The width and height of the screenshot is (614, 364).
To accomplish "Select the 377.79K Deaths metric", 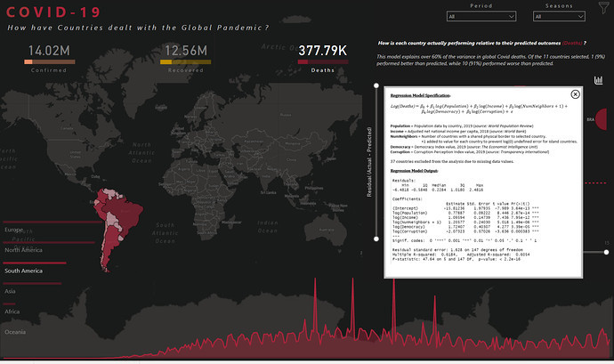I will [x=323, y=58].
